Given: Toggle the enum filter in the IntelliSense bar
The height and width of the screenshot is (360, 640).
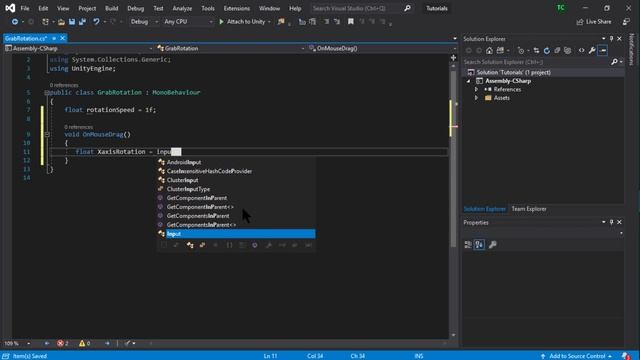Looking at the screenshot, I should coord(202,245).
